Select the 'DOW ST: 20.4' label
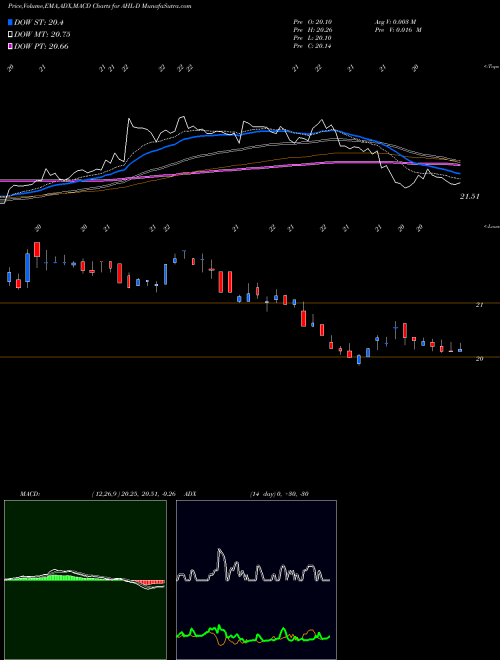 tap(38, 23)
